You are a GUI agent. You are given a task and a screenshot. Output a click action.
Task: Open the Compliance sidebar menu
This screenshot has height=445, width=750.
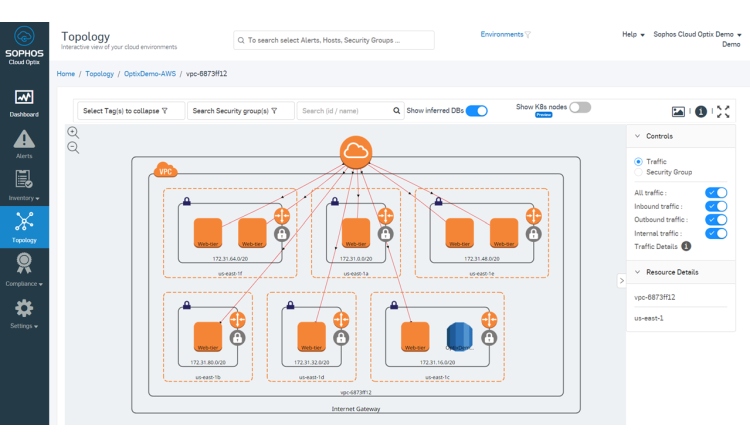pyautogui.click(x=24, y=268)
